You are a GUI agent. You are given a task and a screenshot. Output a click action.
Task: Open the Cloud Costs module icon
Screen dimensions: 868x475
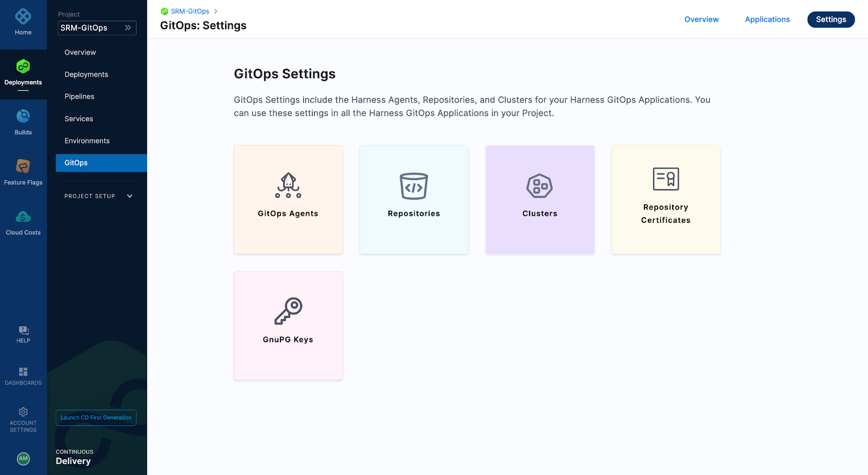point(23,217)
